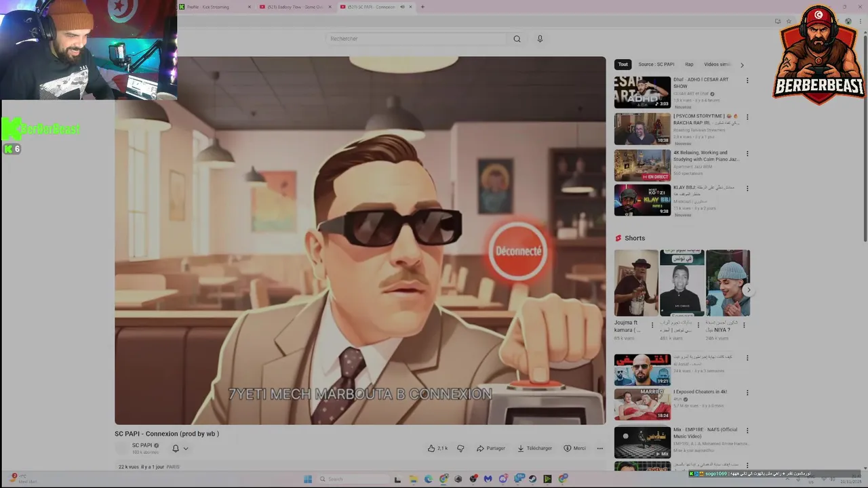This screenshot has width=868, height=488.
Task: Open the I Exposed Cheaters in 4k video
Action: pos(642,404)
